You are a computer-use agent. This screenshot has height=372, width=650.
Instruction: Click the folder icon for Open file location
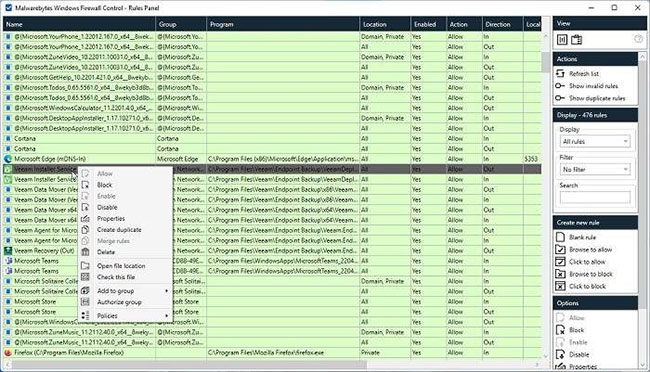click(85, 265)
